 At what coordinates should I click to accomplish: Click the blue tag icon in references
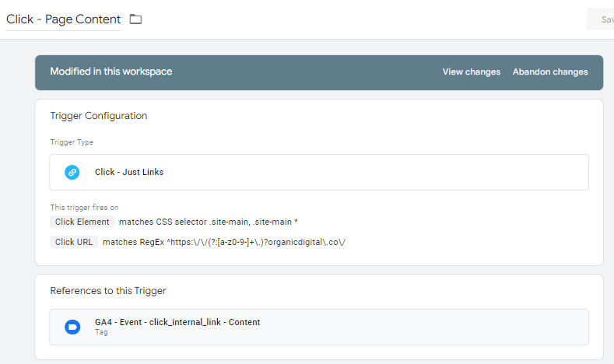pyautogui.click(x=72, y=327)
